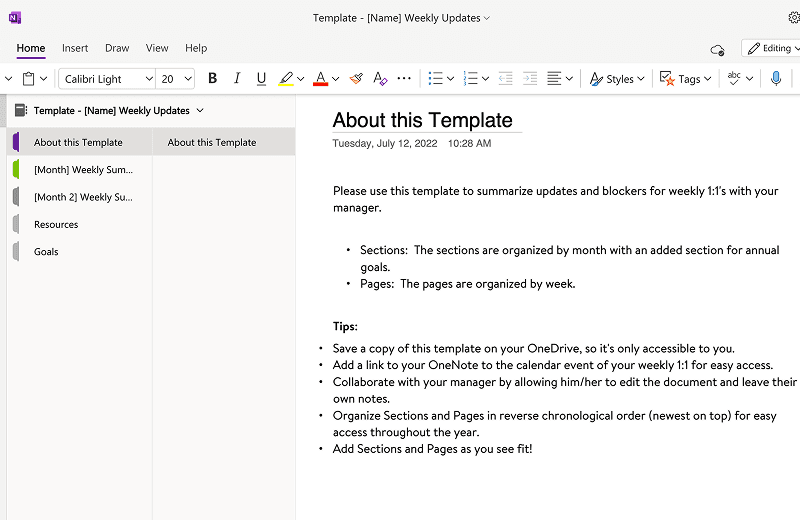800x520 pixels.
Task: Open the Styles gallery
Action: tap(617, 79)
